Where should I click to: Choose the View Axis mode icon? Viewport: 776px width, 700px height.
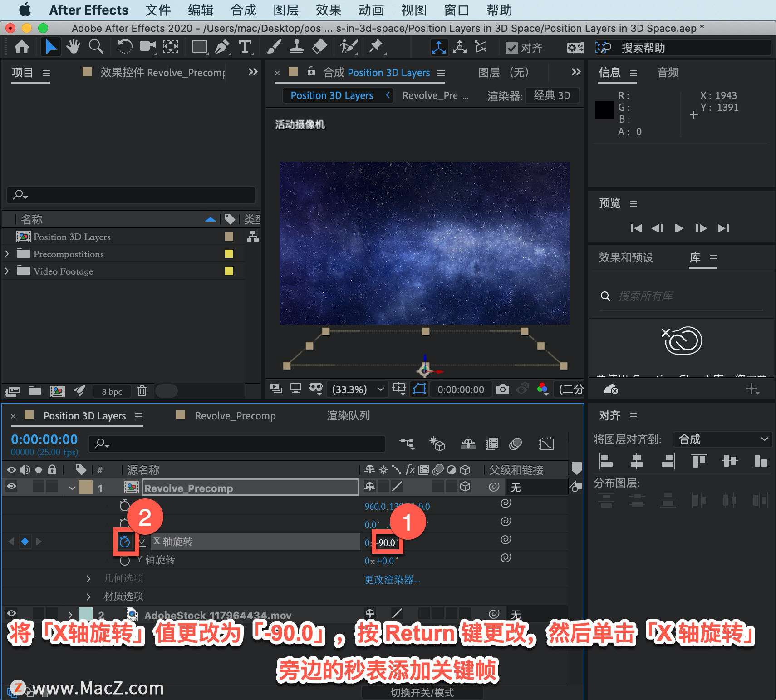coord(481,47)
